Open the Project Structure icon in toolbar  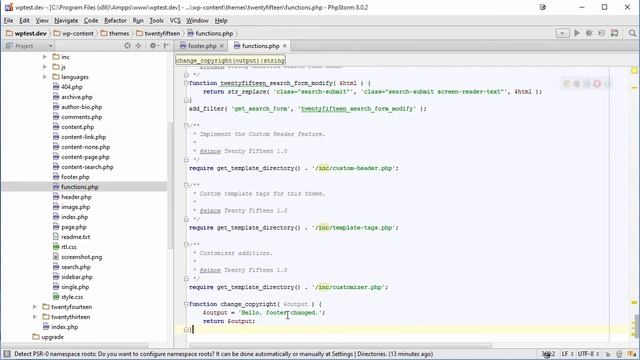tap(614, 33)
